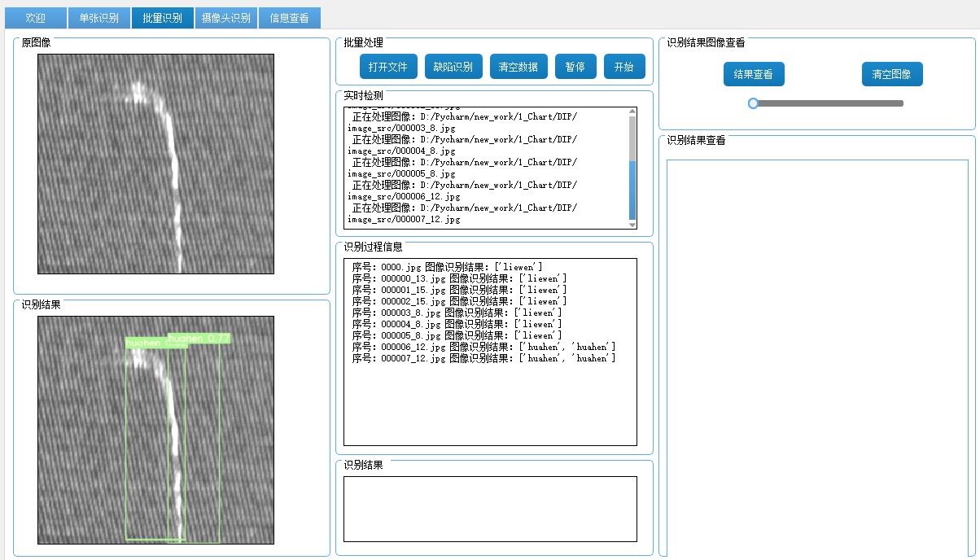The width and height of the screenshot is (980, 560).
Task: Go to the 摄像头识别 tab
Action: click(225, 18)
